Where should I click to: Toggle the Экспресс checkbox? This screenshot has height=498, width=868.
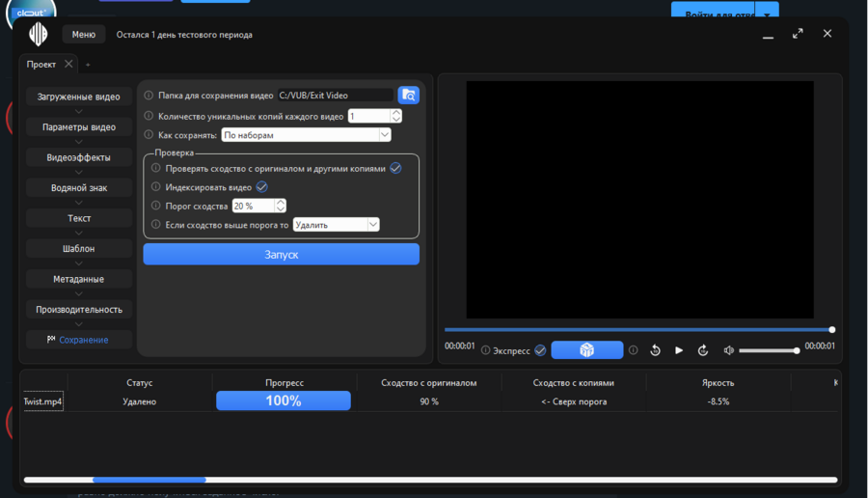click(x=540, y=350)
